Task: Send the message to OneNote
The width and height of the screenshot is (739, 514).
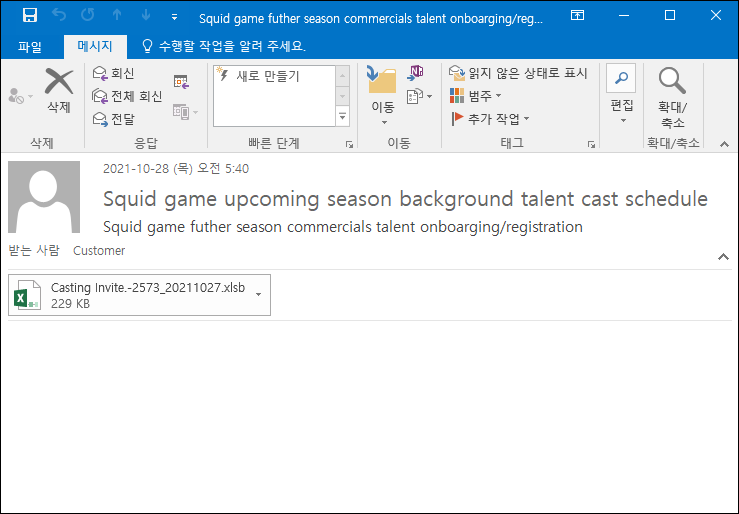Action: point(415,73)
